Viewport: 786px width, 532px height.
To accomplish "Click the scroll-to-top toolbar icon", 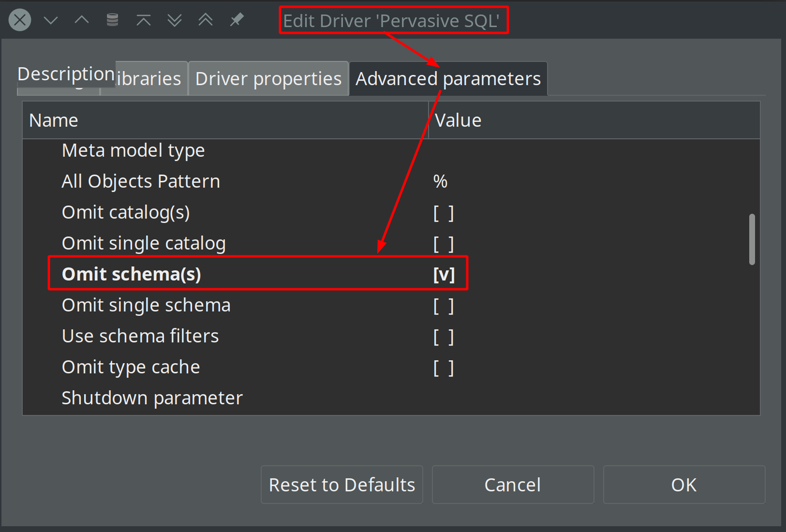I will [143, 20].
